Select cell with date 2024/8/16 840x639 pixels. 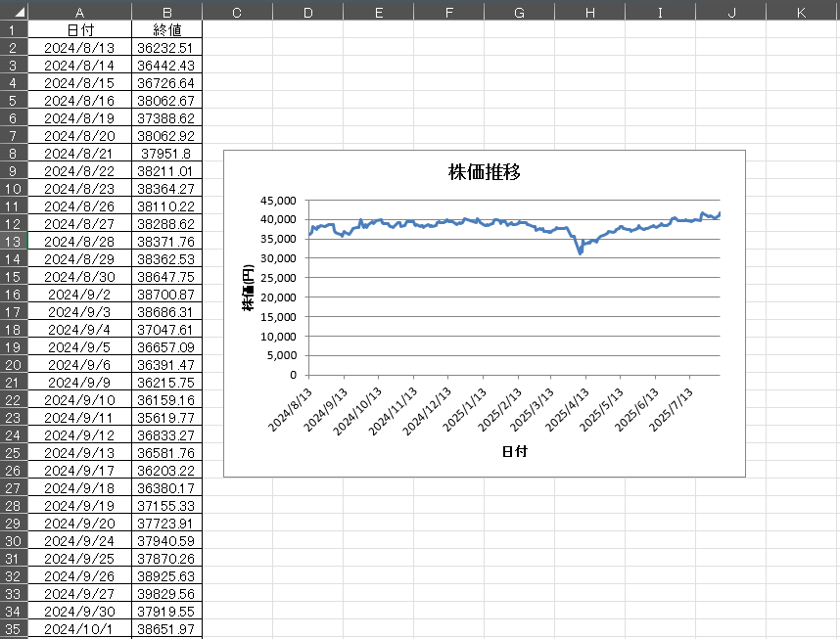79,101
